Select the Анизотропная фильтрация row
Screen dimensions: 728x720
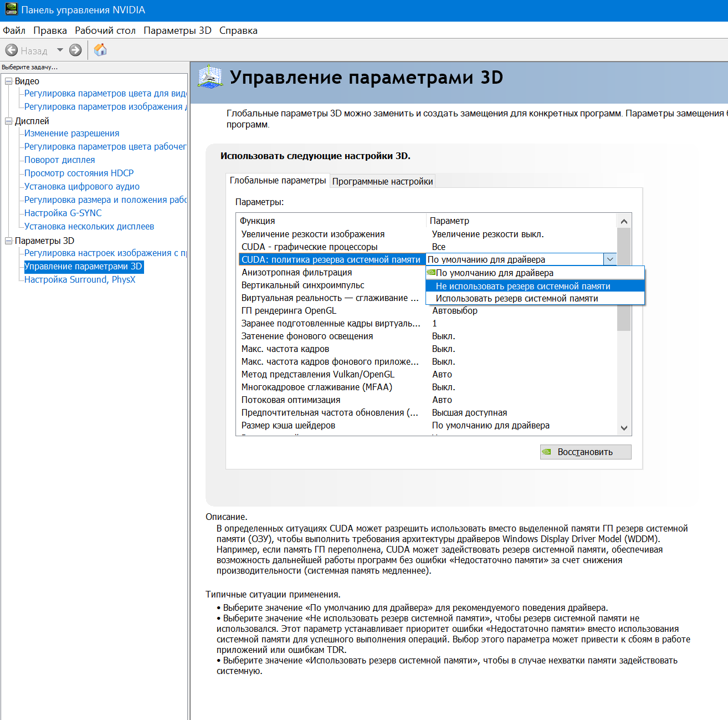click(x=331, y=273)
